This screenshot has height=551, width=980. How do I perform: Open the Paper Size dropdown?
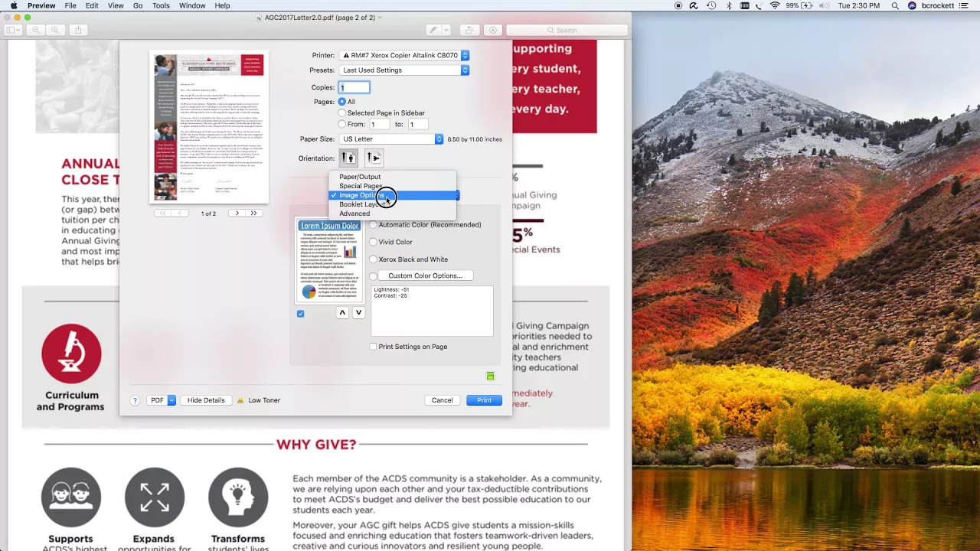click(391, 139)
